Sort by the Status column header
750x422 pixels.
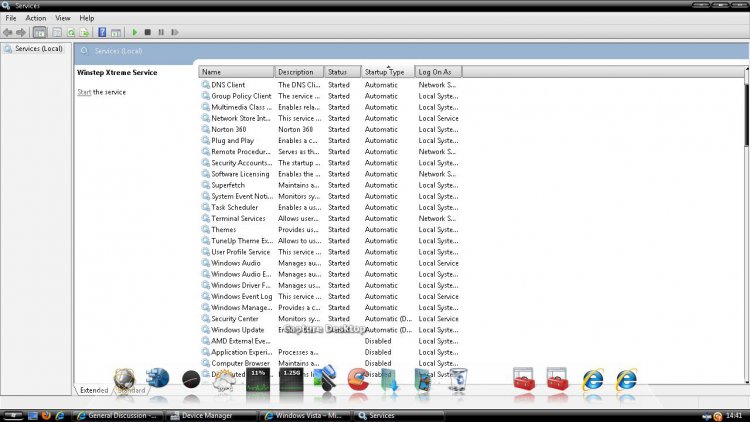[x=342, y=72]
